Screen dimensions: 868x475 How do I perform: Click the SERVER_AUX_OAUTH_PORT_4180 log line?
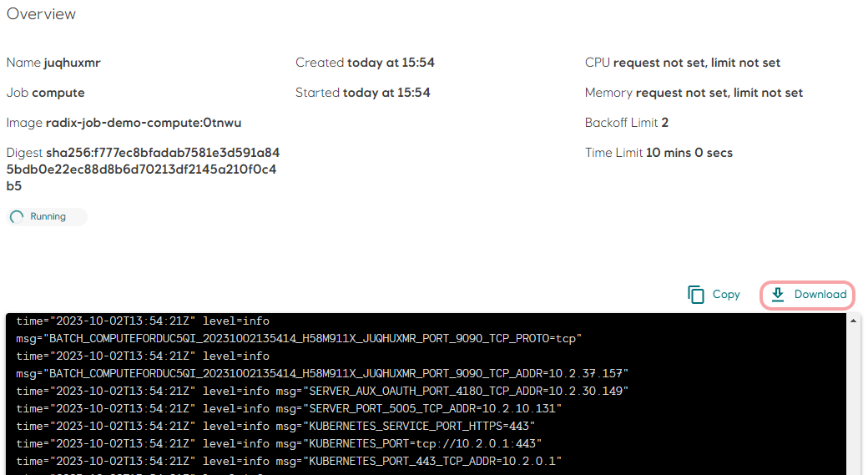467,391
